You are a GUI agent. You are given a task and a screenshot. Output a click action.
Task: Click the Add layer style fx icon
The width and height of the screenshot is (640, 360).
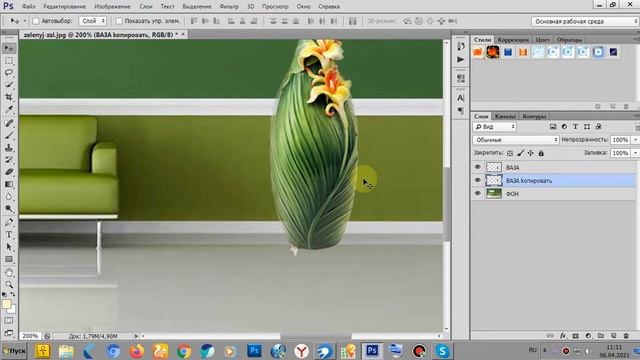point(563,336)
